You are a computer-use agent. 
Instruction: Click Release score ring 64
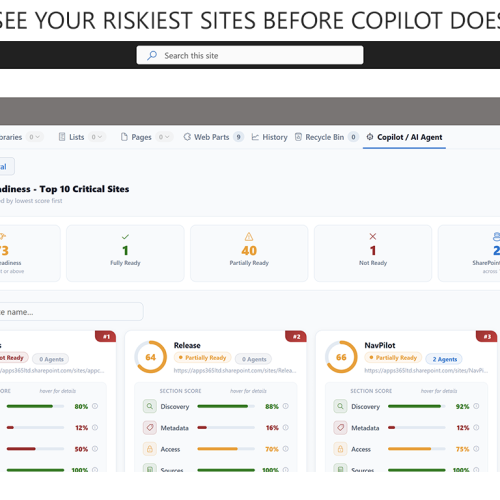click(x=151, y=357)
